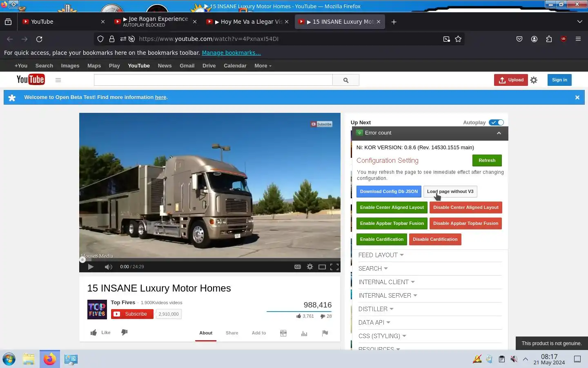Click the search magnifier button
Screen dimensions: 588x368
(x=346, y=80)
